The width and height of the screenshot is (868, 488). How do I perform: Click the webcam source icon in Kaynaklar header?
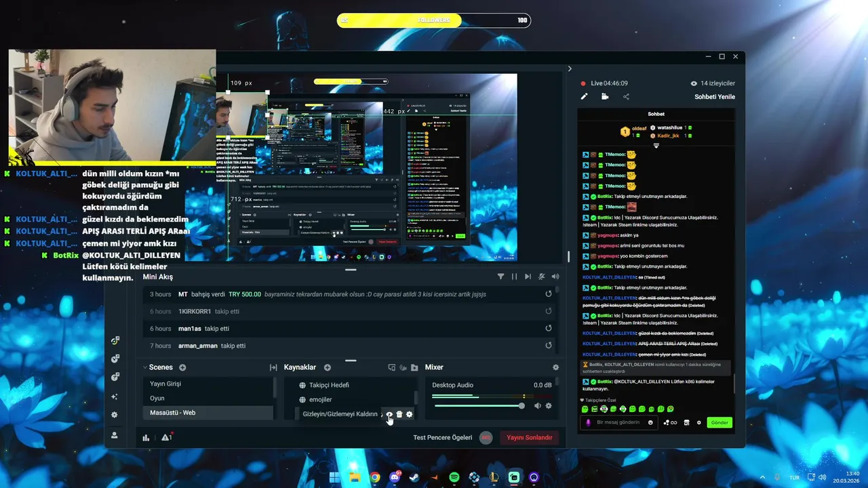click(x=403, y=367)
